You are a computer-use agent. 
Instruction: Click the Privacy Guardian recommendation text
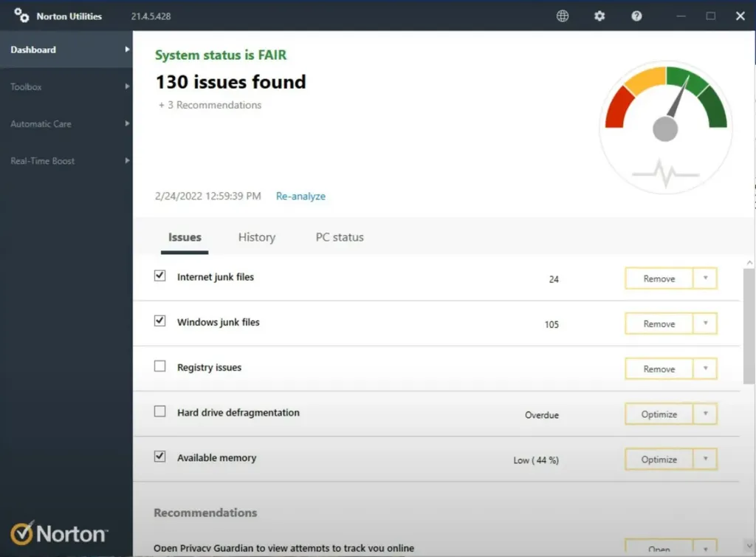(x=283, y=548)
